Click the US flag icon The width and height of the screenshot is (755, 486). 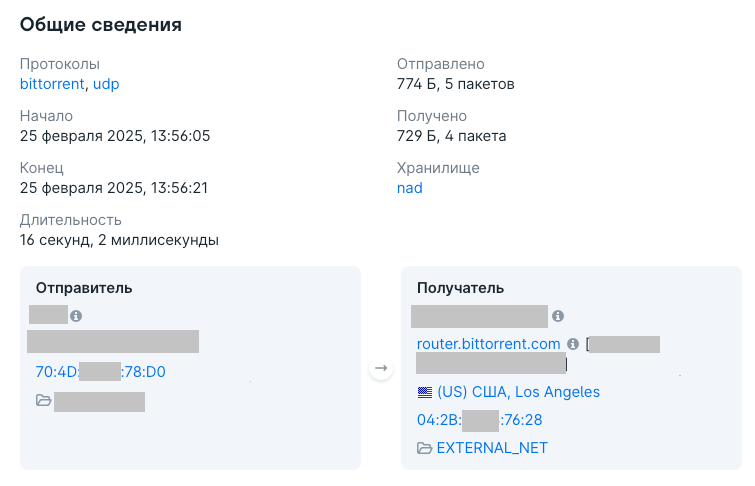coord(424,392)
